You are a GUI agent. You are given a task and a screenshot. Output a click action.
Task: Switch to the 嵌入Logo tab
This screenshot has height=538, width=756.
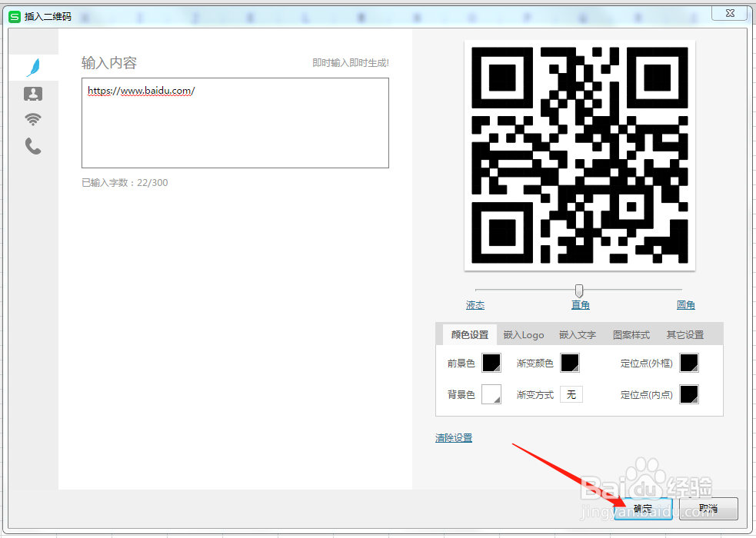(524, 335)
